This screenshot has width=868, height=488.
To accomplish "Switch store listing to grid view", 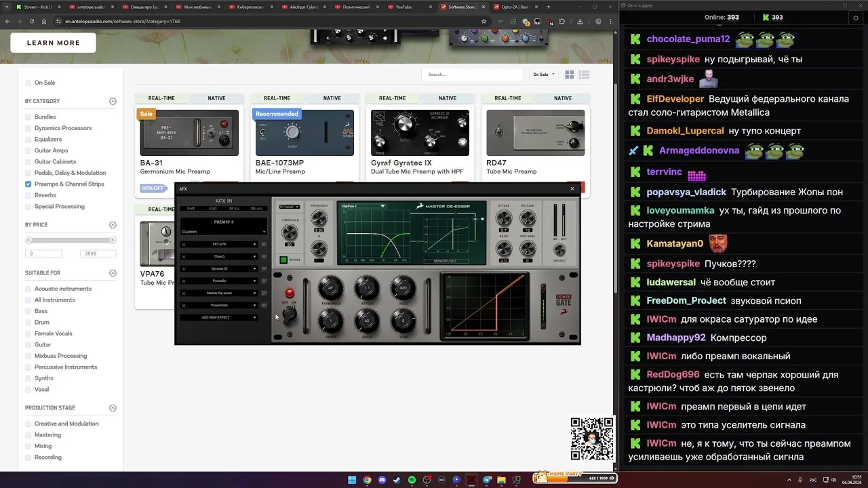I will (570, 75).
